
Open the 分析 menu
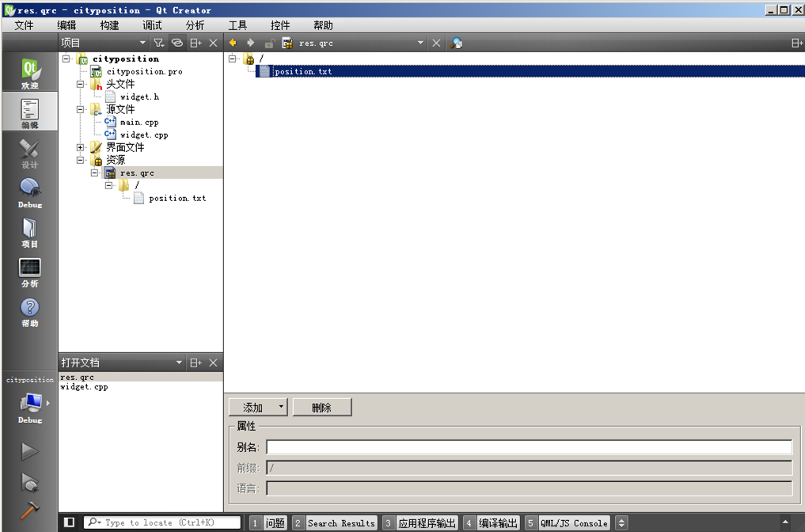[195, 25]
